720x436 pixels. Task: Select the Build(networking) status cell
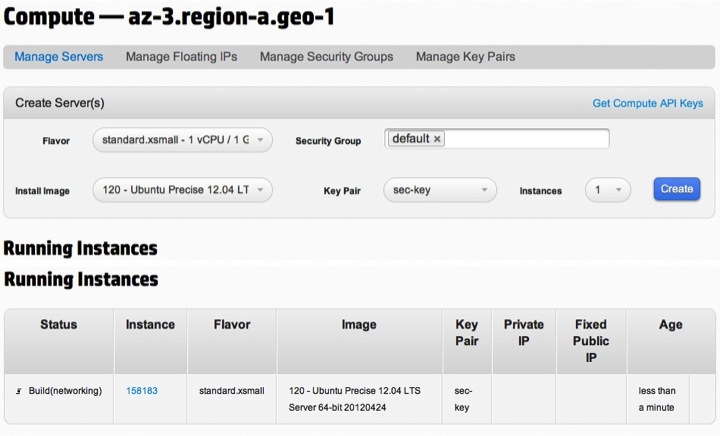pos(59,399)
